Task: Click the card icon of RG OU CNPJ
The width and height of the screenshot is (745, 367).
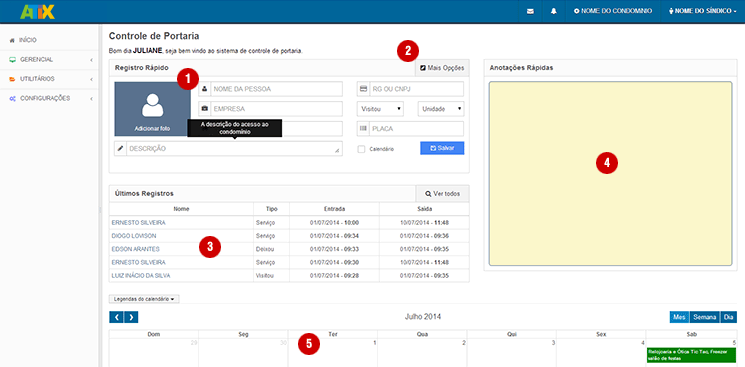Action: point(363,89)
